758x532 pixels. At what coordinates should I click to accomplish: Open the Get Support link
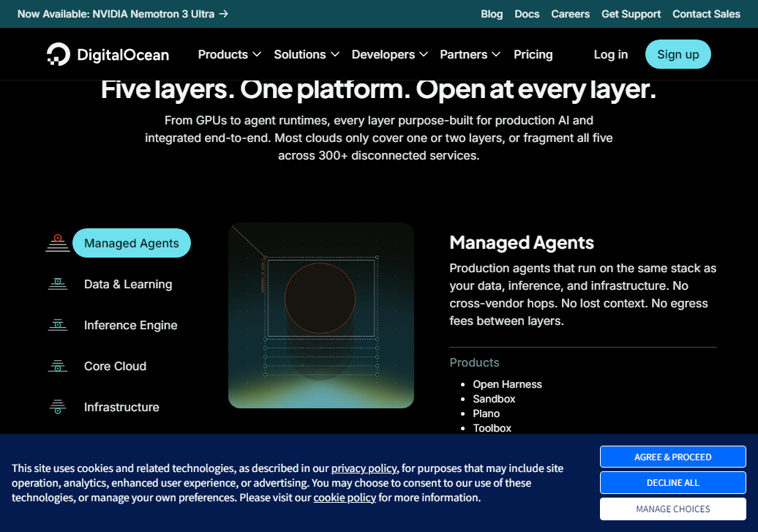[x=631, y=14]
